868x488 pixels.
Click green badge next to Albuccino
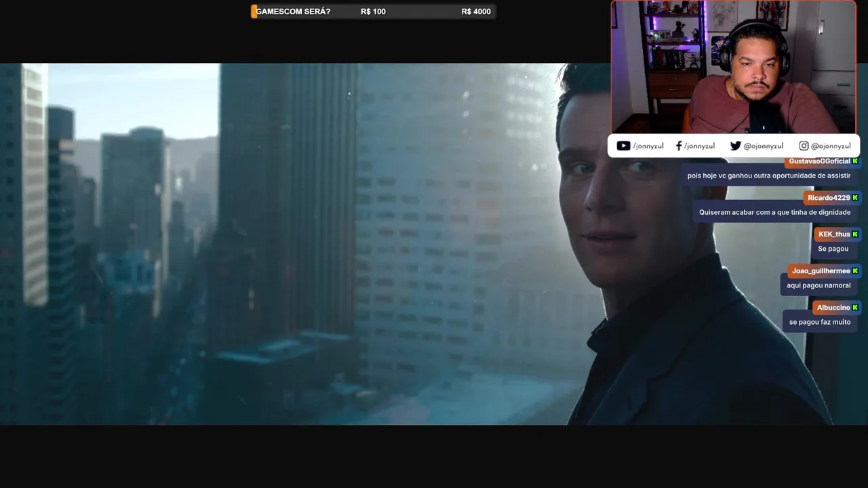coord(855,308)
